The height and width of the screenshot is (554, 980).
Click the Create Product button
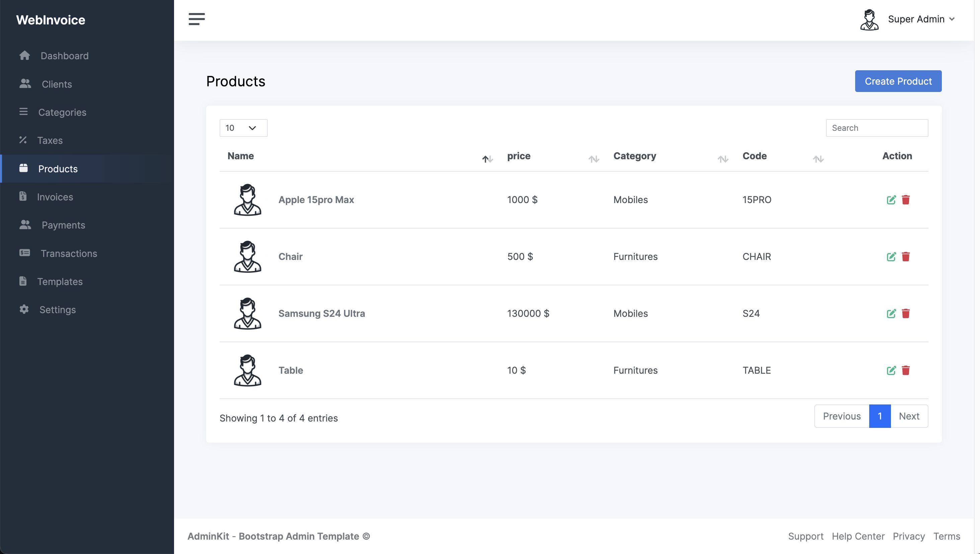(898, 81)
